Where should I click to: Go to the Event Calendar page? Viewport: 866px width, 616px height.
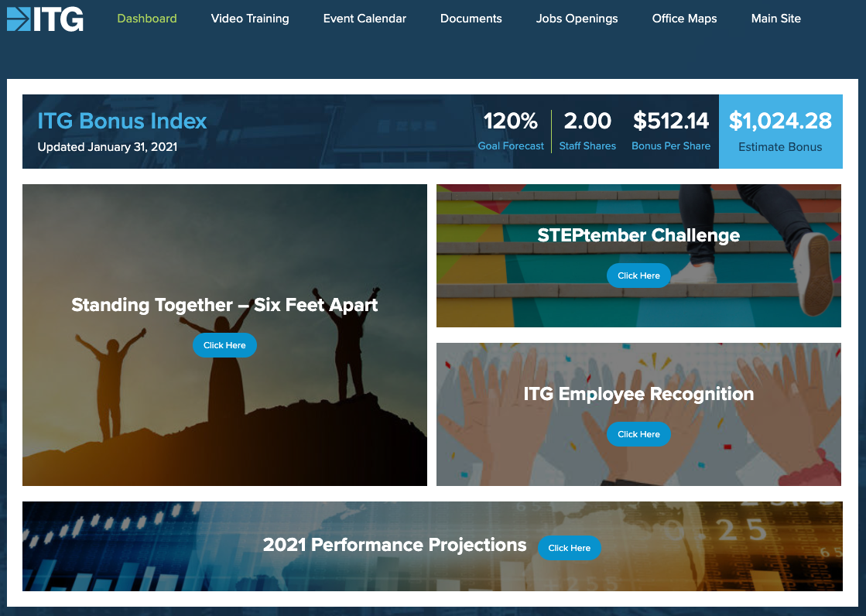[x=365, y=19]
